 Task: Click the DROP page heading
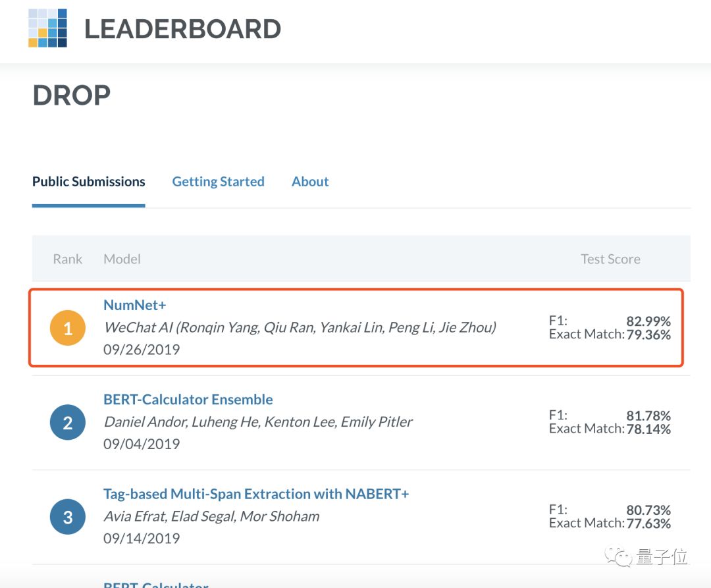coord(72,95)
